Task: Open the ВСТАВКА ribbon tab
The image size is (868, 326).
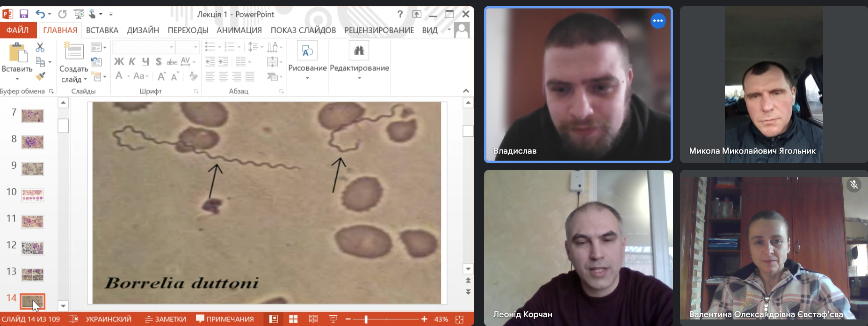Action: (x=102, y=30)
